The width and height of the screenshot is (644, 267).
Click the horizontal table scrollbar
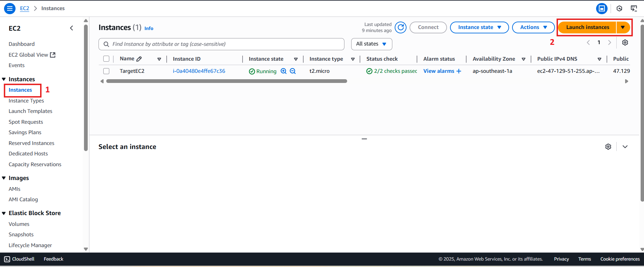tap(226, 81)
